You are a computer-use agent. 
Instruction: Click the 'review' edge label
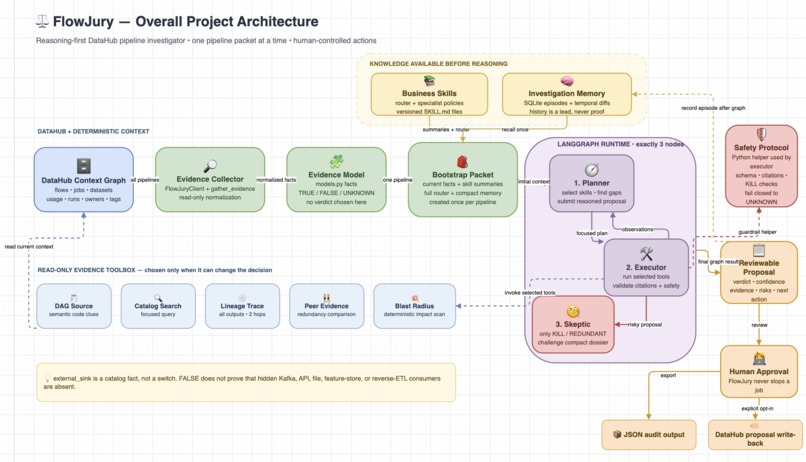pyautogui.click(x=759, y=325)
